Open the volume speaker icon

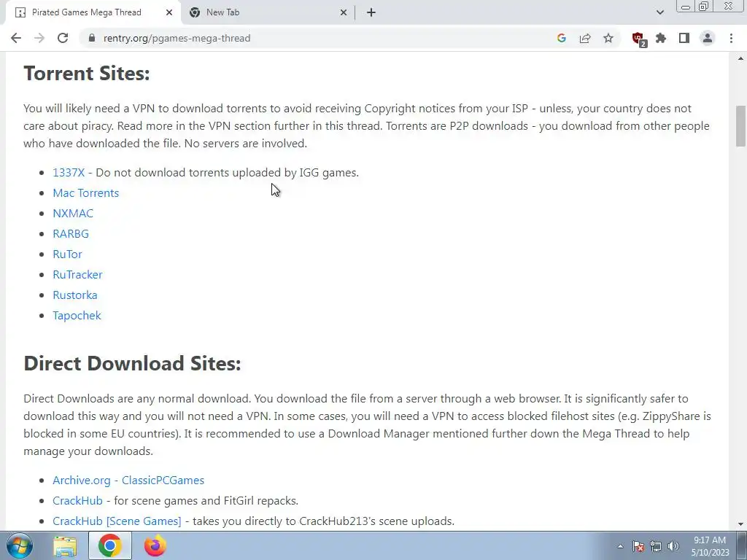click(673, 546)
